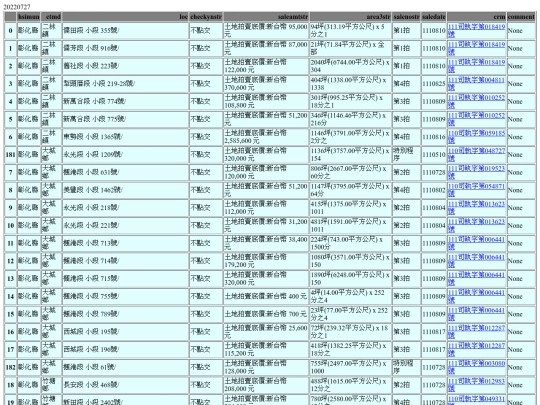Open the crm link in row 1
Image resolution: width=540 pixels, height=405 pixels.
pos(476,48)
